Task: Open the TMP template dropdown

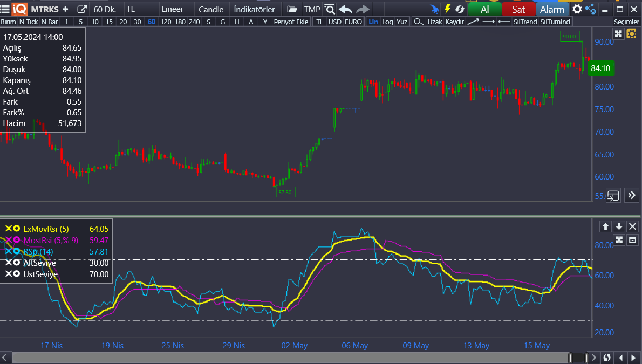Action: coord(312,9)
